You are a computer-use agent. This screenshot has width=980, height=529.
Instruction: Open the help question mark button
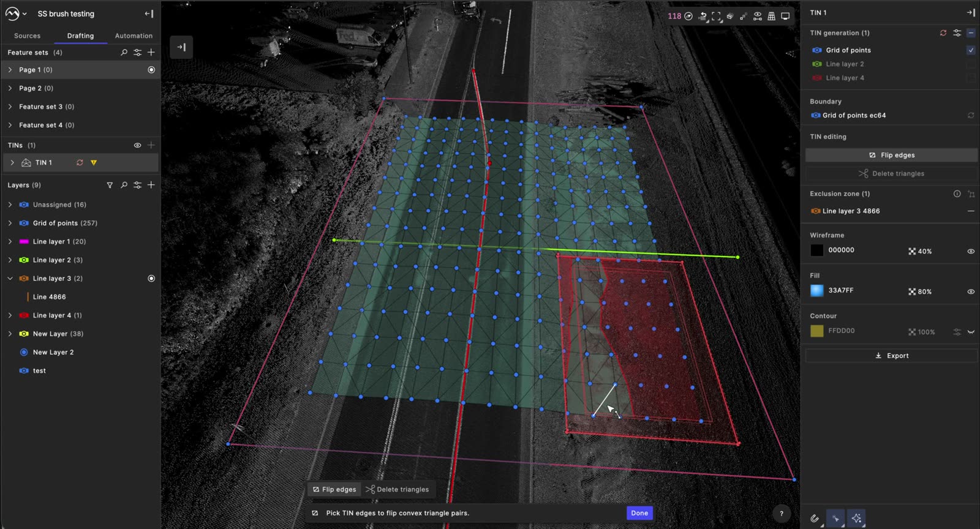782,514
